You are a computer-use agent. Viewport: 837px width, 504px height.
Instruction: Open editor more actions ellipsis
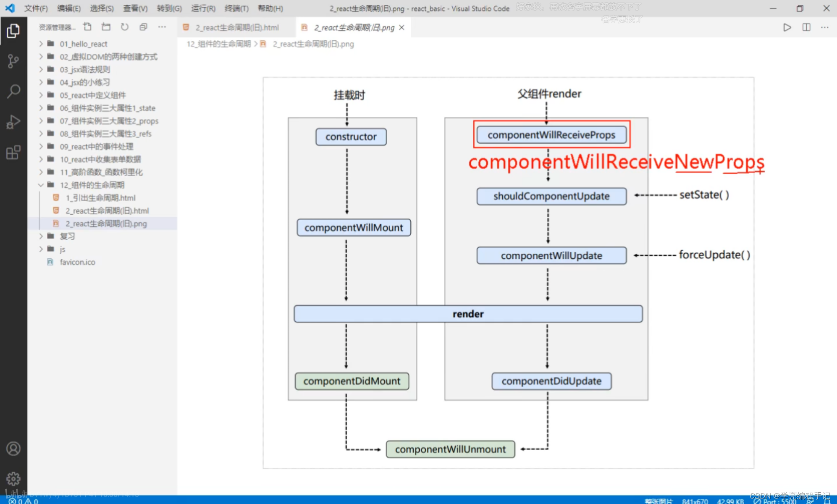(825, 27)
